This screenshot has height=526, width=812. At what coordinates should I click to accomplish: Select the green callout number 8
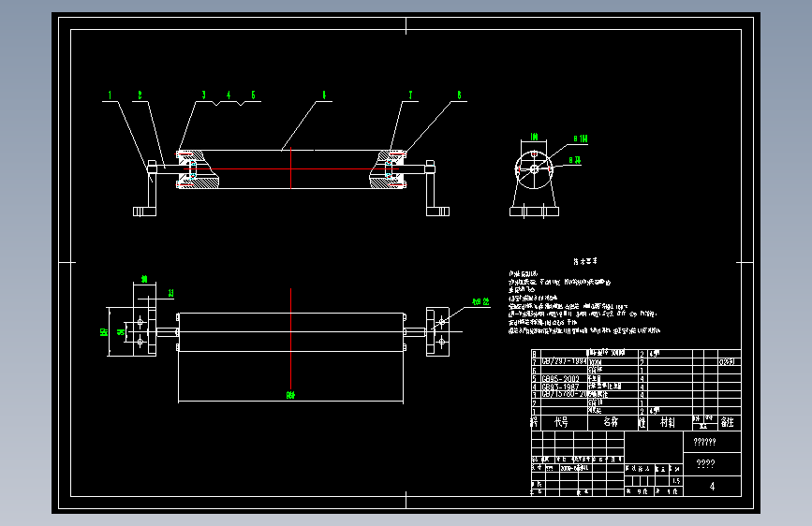pos(459,95)
